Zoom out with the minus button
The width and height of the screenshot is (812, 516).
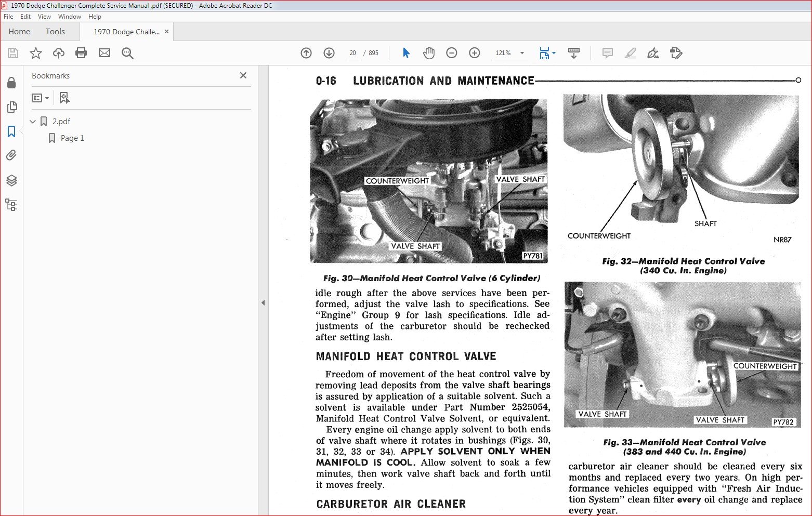452,53
